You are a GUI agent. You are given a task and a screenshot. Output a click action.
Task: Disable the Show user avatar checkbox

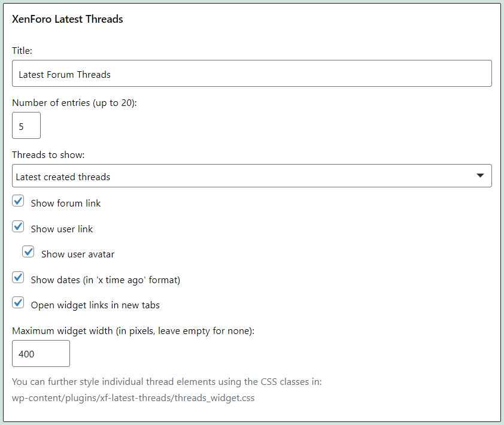tap(29, 253)
